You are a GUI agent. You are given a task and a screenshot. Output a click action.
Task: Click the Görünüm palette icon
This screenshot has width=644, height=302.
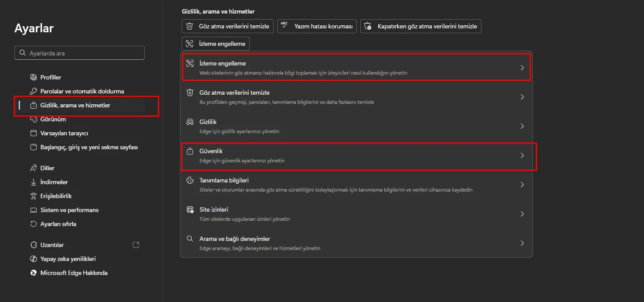click(34, 119)
